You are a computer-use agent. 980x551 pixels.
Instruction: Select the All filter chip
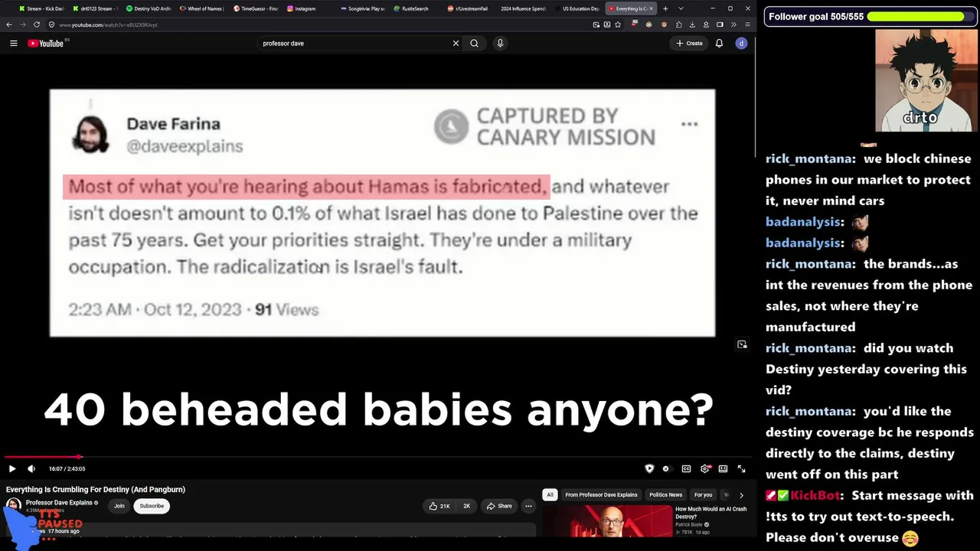(550, 495)
